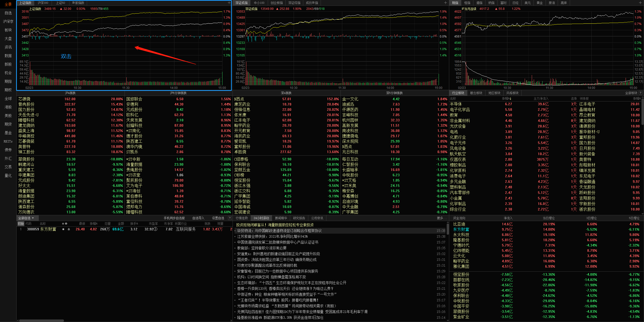
Task: Click the 自选导入 button
Action: (198, 218)
